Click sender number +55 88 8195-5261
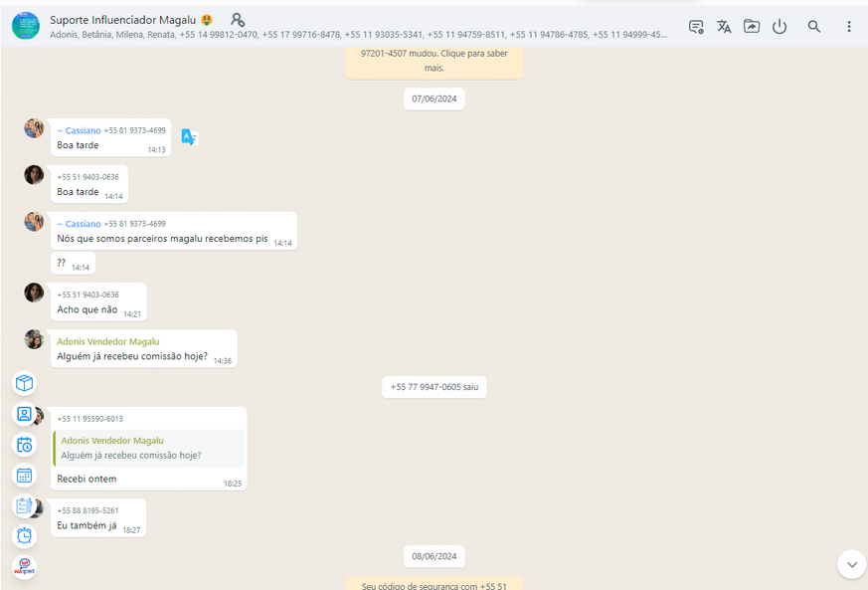Image resolution: width=868 pixels, height=590 pixels. 88,510
